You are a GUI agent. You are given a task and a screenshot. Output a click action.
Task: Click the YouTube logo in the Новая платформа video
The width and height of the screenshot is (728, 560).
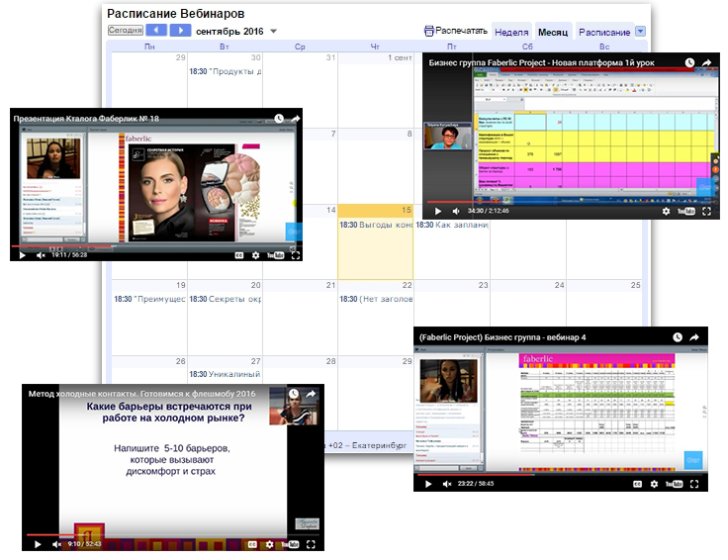686,211
